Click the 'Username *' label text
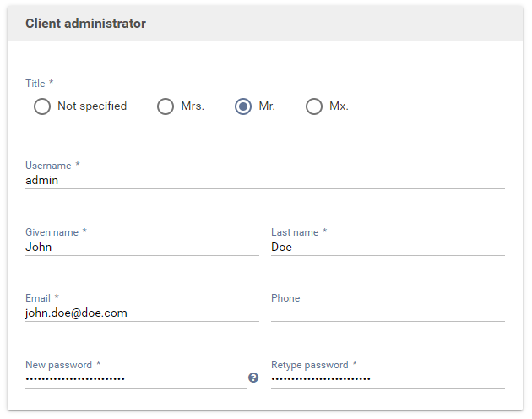532x419 pixels. [52, 166]
